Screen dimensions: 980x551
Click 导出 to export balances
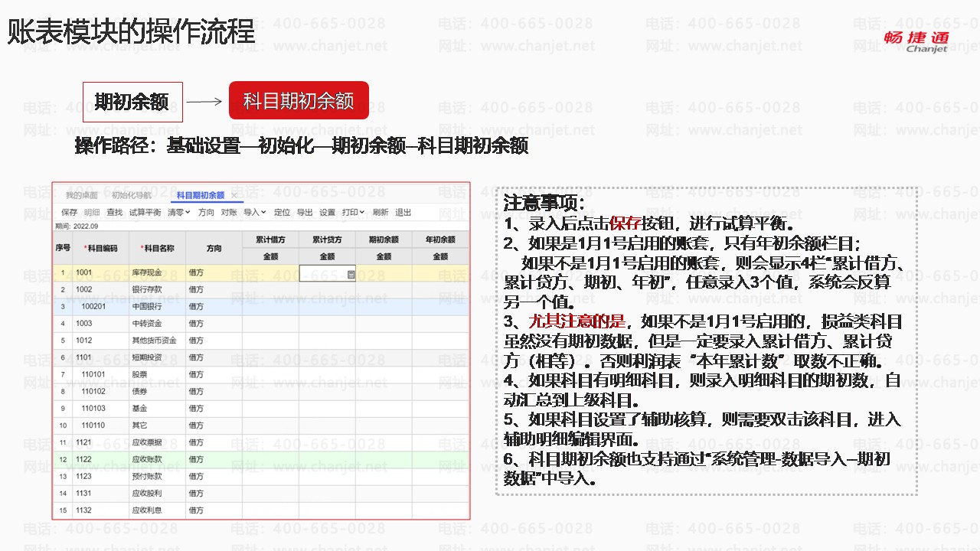pos(305,212)
